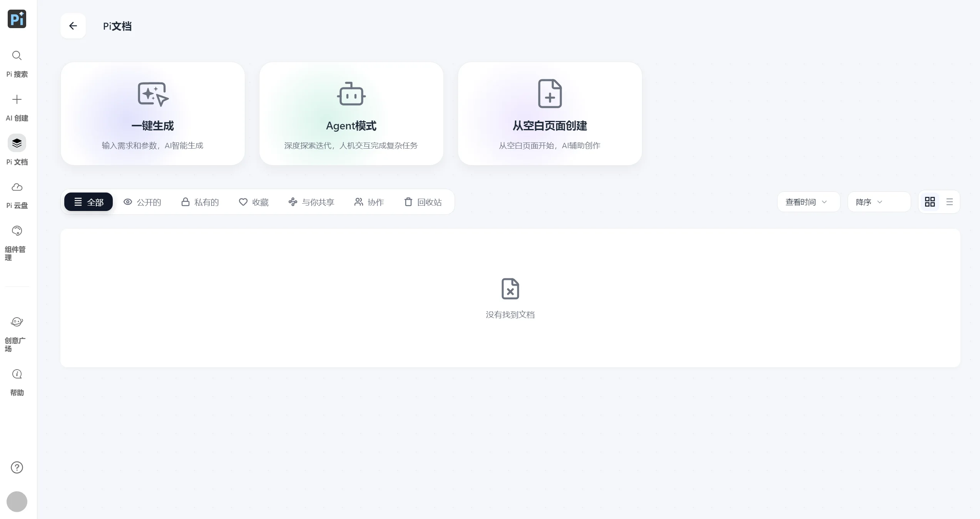Click the question mark help icon
This screenshot has width=980, height=519.
[x=17, y=467]
